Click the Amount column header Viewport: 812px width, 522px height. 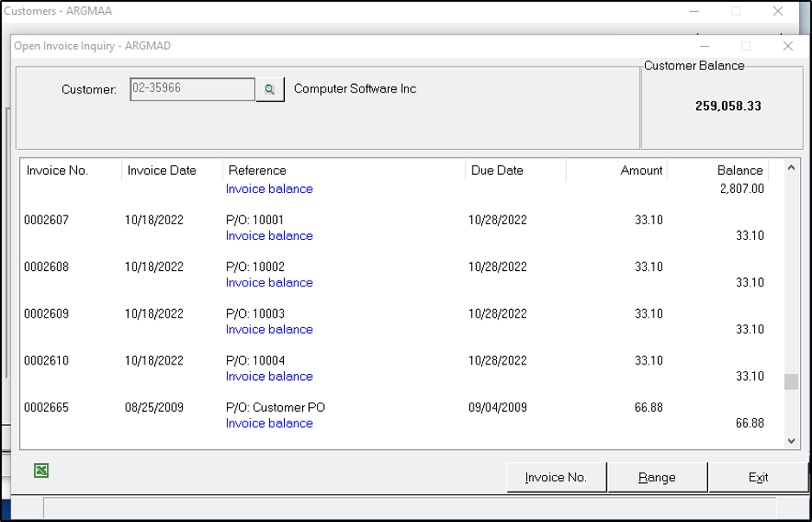(x=616, y=171)
